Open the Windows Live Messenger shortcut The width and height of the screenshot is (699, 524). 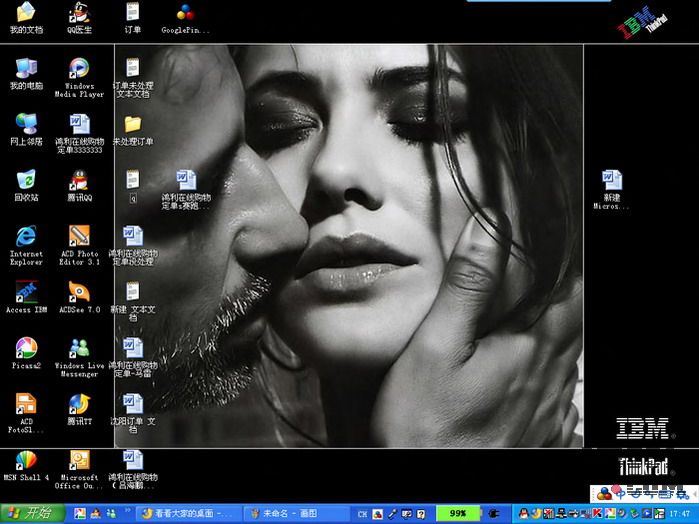[79, 349]
